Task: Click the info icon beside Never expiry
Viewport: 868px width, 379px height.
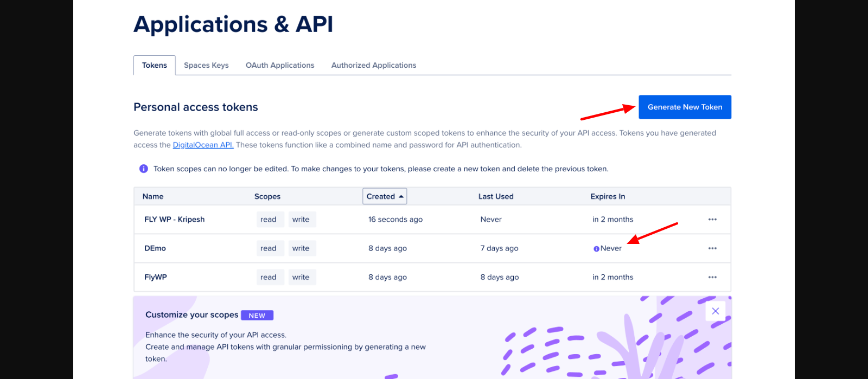Action: click(596, 249)
